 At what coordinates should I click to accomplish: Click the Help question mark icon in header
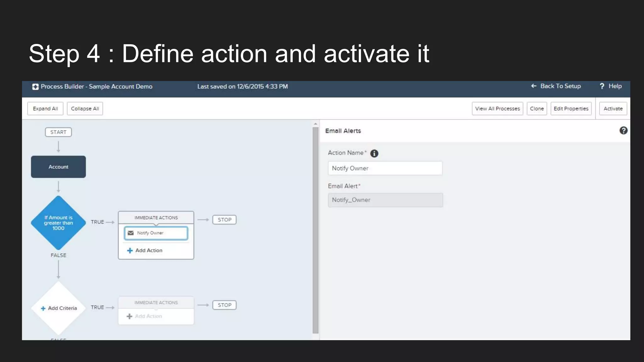click(x=602, y=86)
